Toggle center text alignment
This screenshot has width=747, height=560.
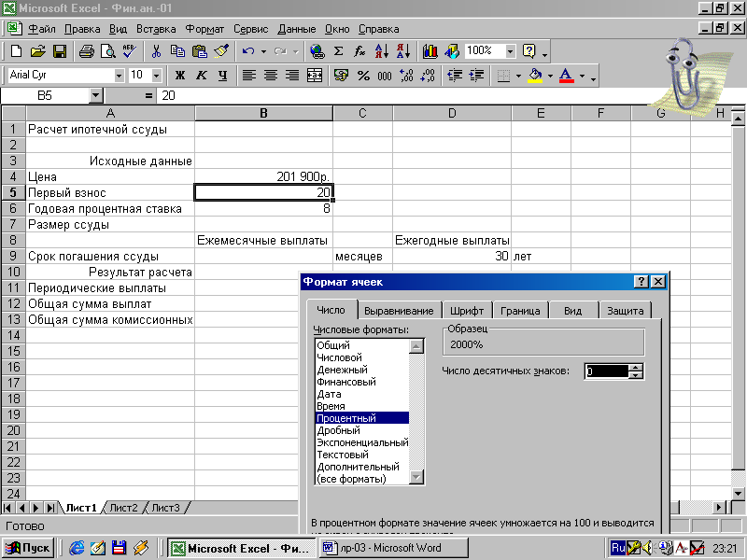pyautogui.click(x=271, y=76)
